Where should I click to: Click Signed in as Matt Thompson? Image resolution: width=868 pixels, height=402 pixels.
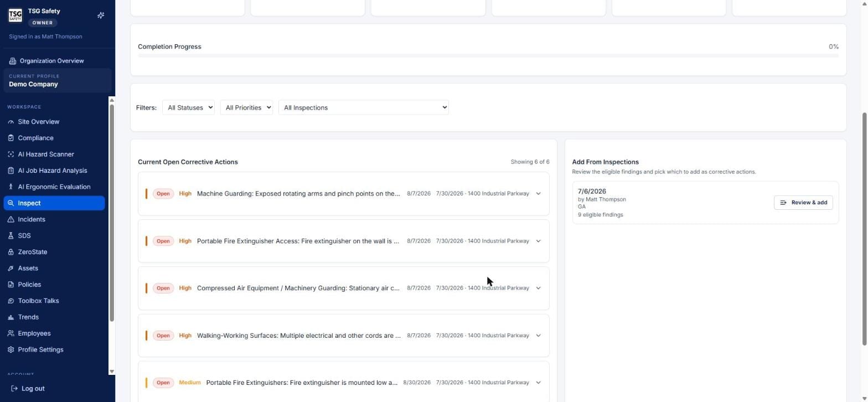coord(45,37)
